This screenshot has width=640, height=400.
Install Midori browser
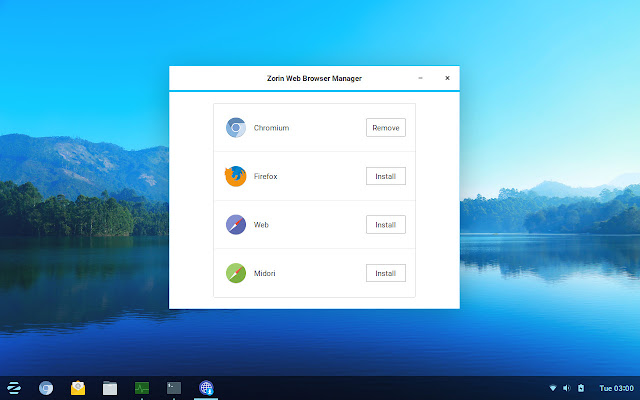pos(386,273)
